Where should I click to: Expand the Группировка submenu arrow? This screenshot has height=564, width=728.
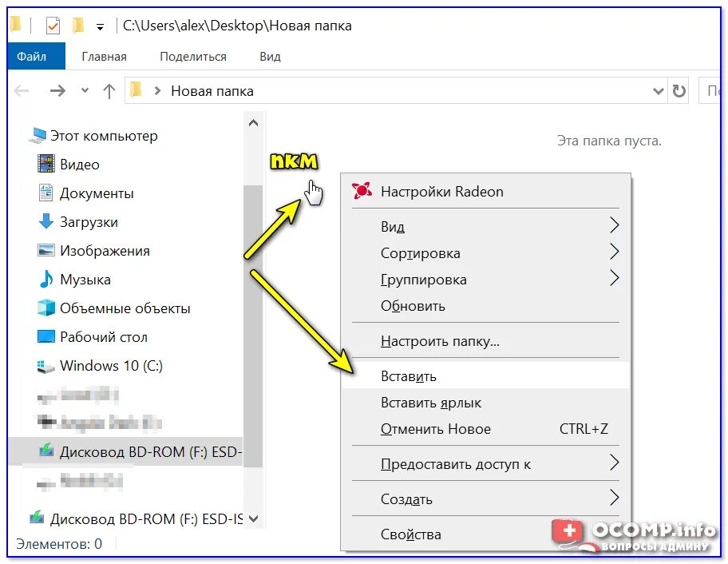click(x=615, y=278)
